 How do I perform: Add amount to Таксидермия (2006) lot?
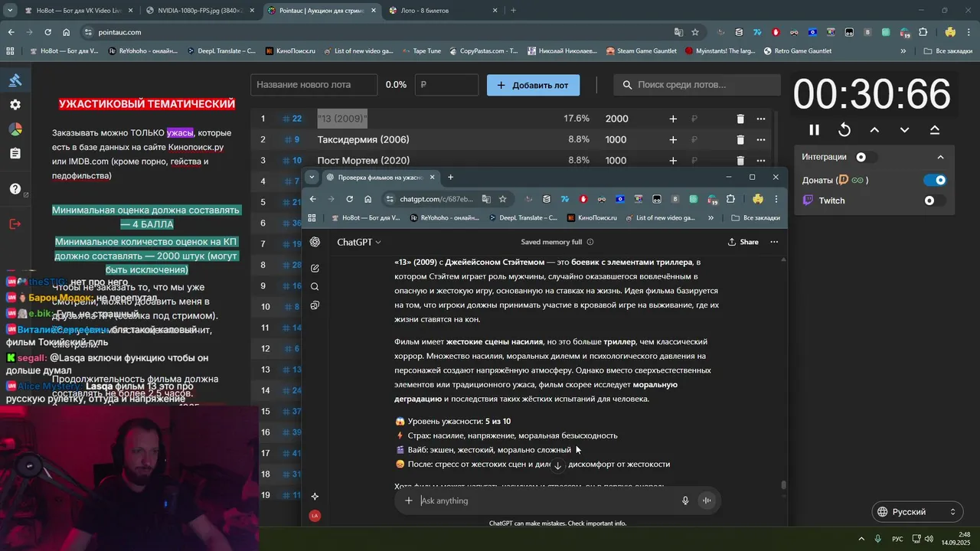[673, 140]
